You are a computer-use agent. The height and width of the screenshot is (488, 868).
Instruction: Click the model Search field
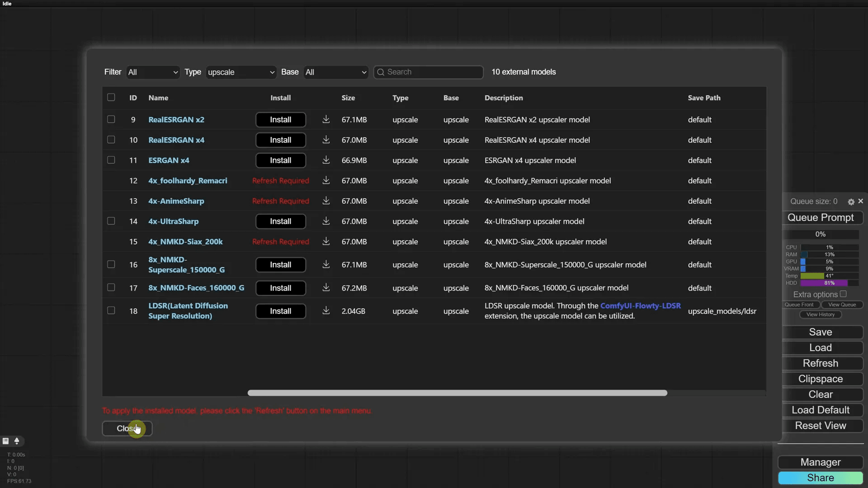[x=432, y=72]
